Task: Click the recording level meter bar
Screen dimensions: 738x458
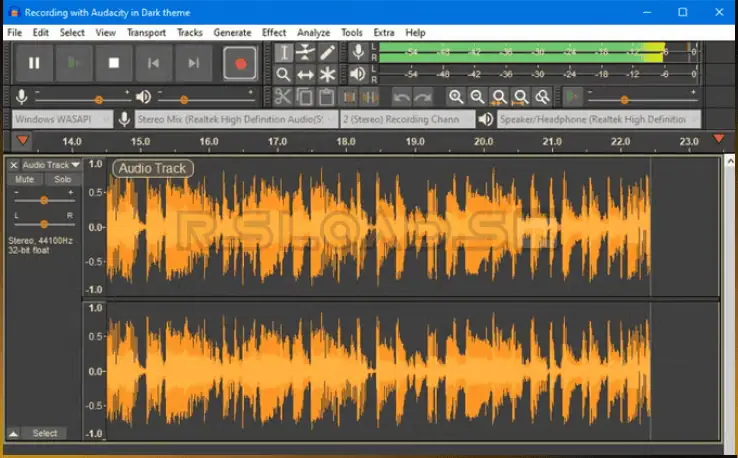Action: 539,52
